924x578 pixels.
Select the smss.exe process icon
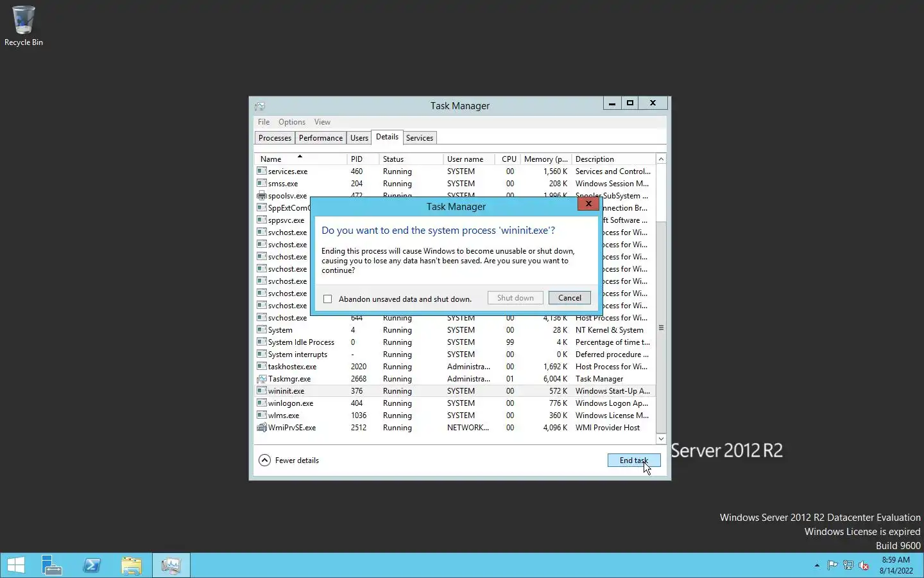[262, 184]
